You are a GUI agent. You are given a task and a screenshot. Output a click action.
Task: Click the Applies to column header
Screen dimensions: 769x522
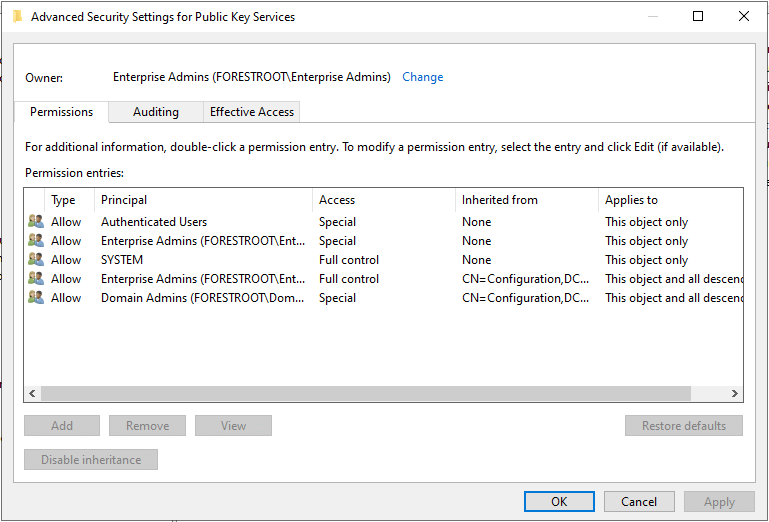[x=670, y=200]
